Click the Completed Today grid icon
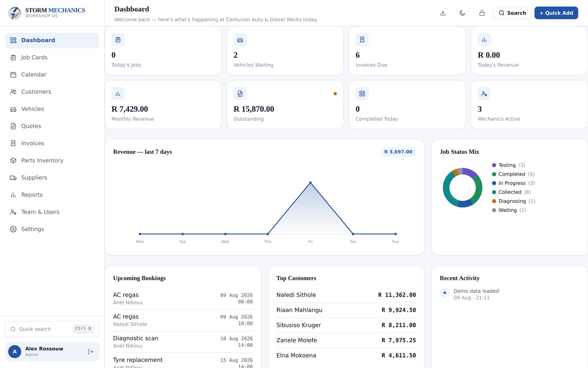Image resolution: width=588 pixels, height=368 pixels. point(362,94)
